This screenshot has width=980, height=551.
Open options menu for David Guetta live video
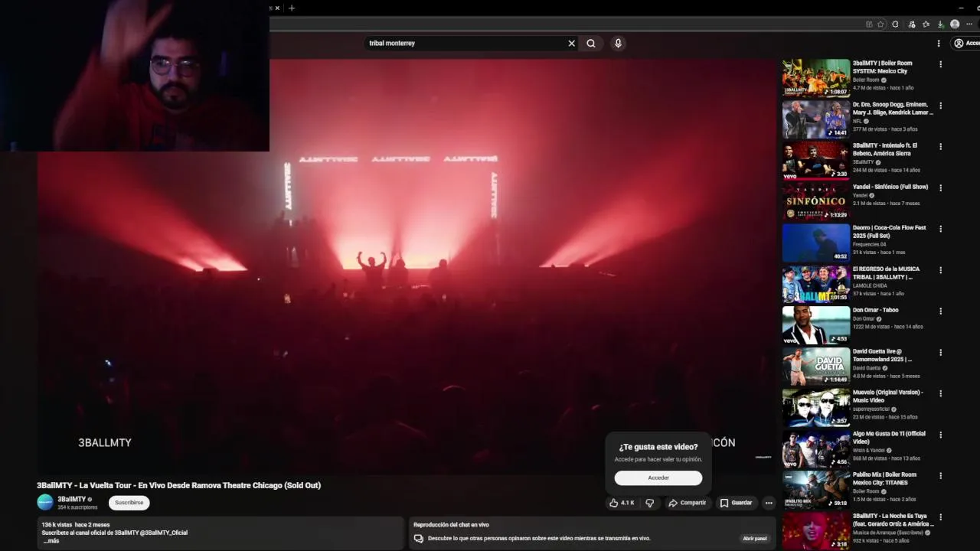click(x=940, y=352)
